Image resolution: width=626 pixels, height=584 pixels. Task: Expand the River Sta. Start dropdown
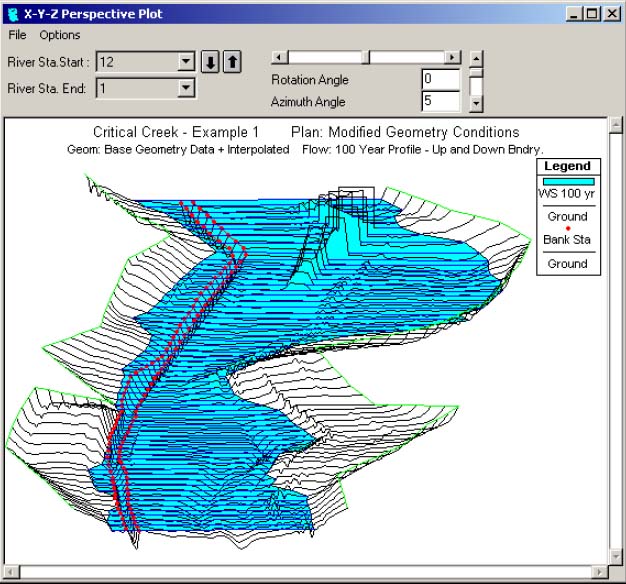(x=185, y=62)
